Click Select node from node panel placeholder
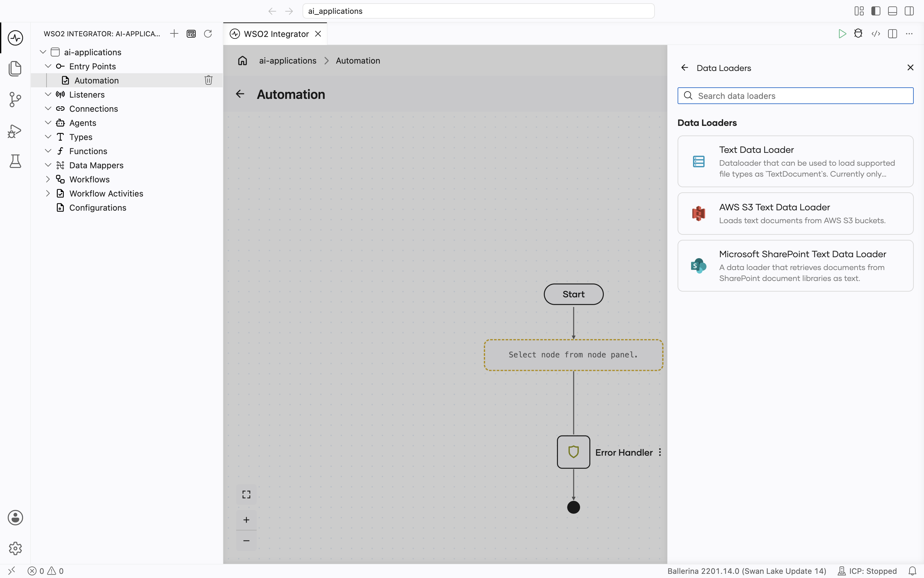 pyautogui.click(x=574, y=355)
